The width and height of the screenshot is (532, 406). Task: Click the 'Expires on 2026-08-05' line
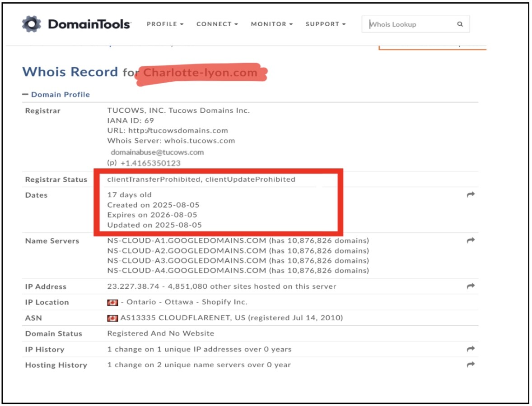[x=152, y=215]
